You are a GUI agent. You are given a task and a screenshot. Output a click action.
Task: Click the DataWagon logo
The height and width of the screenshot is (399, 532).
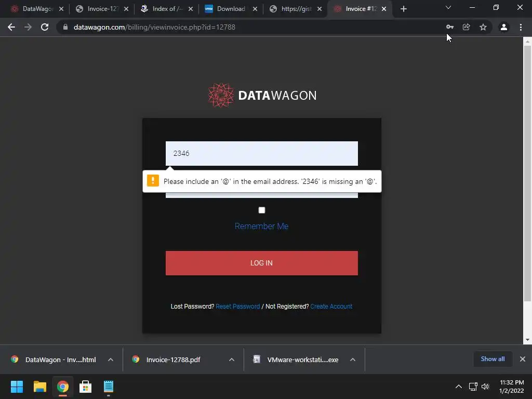coord(262,96)
